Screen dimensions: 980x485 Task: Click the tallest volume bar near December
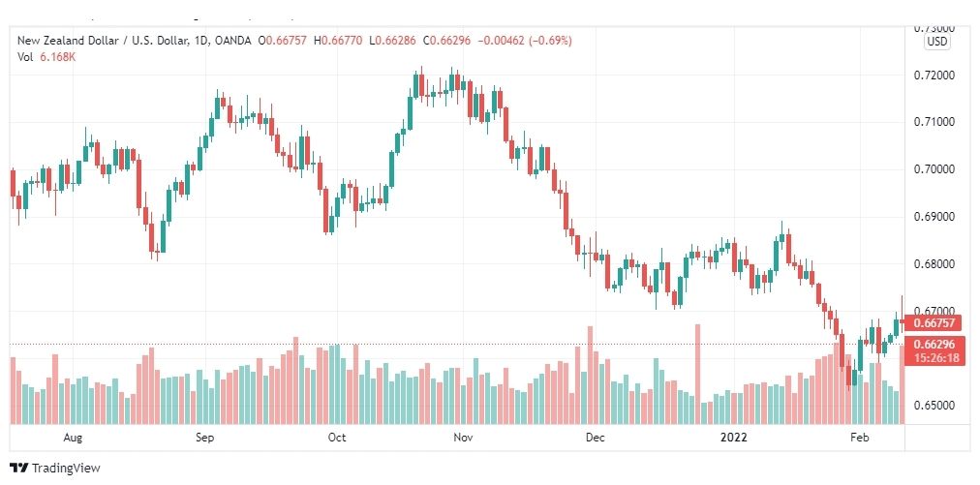point(589,375)
